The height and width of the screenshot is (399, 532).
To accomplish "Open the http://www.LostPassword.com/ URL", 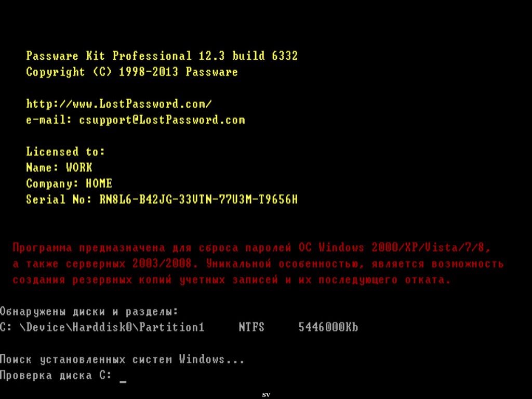I will coord(119,103).
